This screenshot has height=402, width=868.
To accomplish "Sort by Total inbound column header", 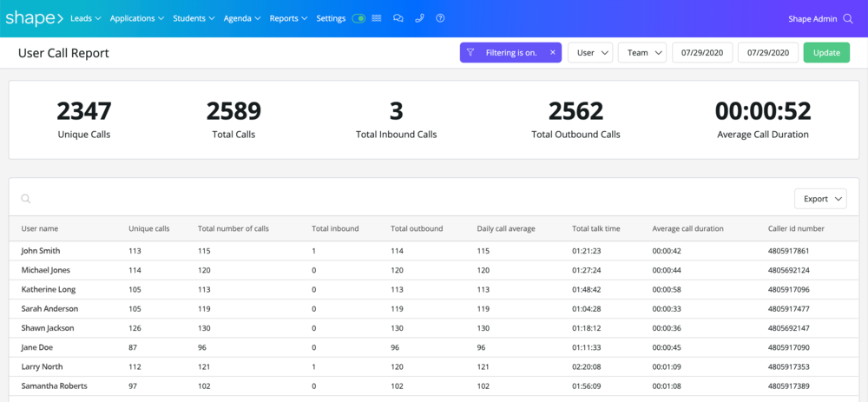I will click(x=335, y=228).
